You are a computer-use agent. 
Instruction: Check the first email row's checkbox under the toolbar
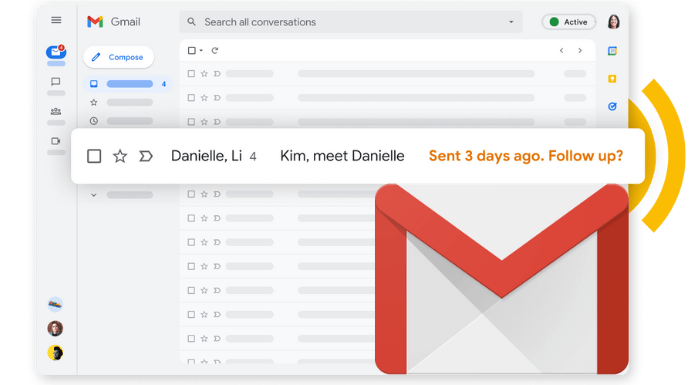(x=191, y=74)
